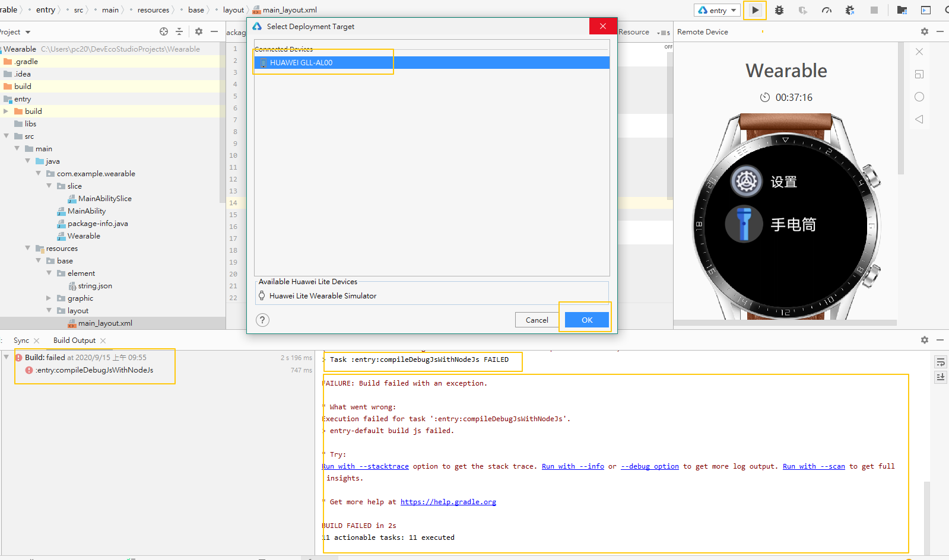
Task: Tap the emulator back triangle icon
Action: (x=919, y=119)
